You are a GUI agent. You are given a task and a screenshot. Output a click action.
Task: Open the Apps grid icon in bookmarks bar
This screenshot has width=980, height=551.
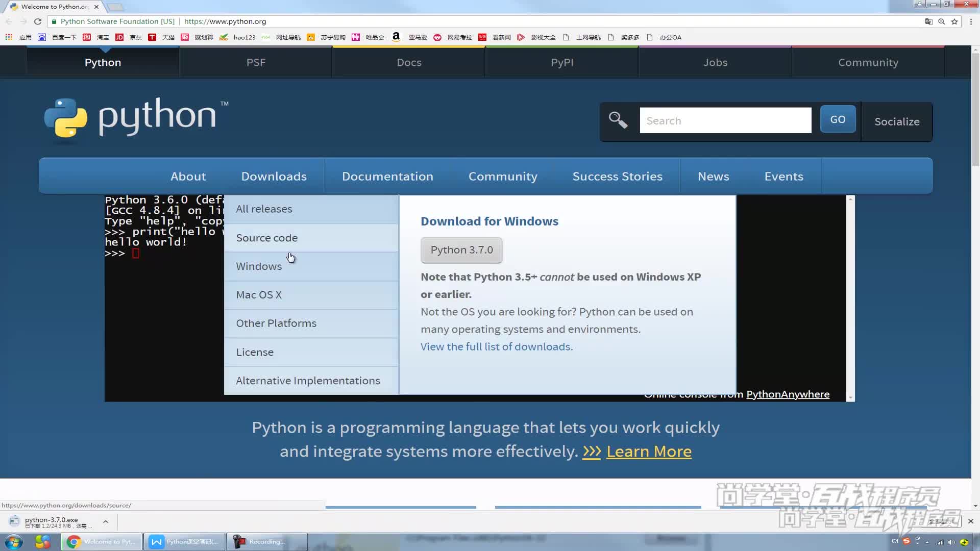[9, 37]
